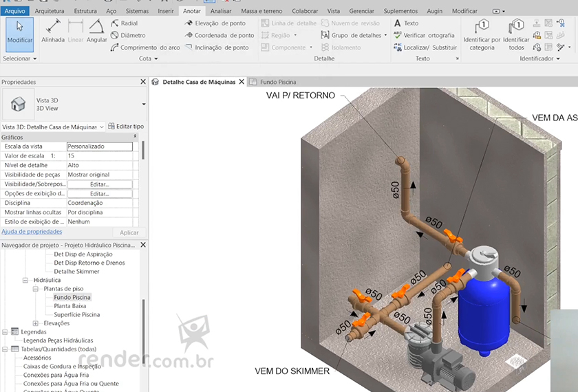This screenshot has width=578, height=392.
Task: Choose the Alinhada dimension tool
Action: pos(53,32)
